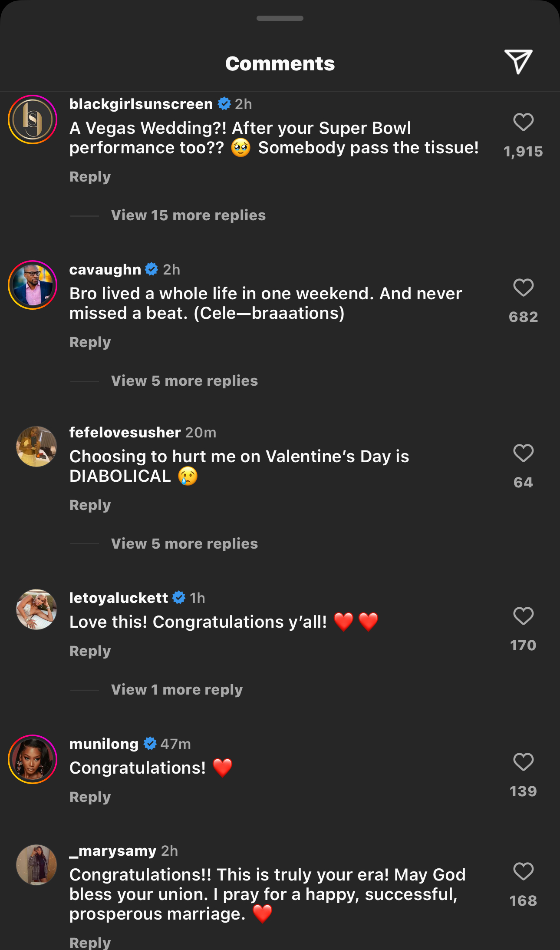Open cavaughn's profile avatar
560x950 pixels.
pos(33,285)
